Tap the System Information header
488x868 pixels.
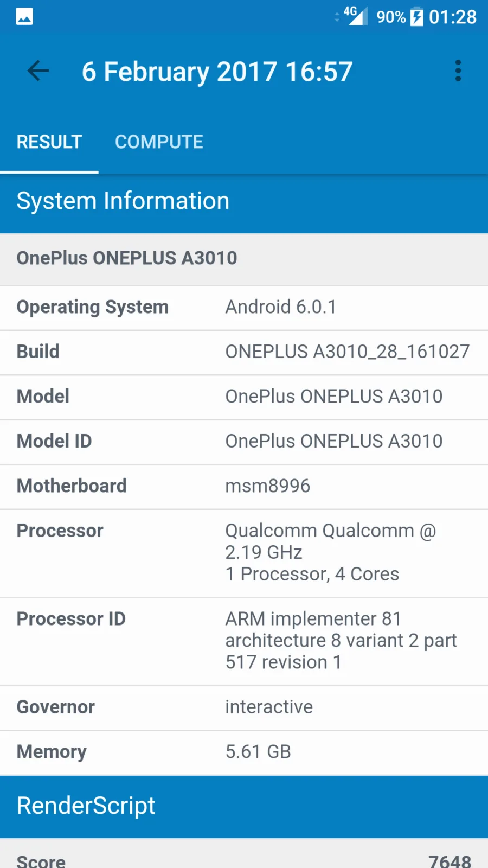pyautogui.click(x=244, y=201)
